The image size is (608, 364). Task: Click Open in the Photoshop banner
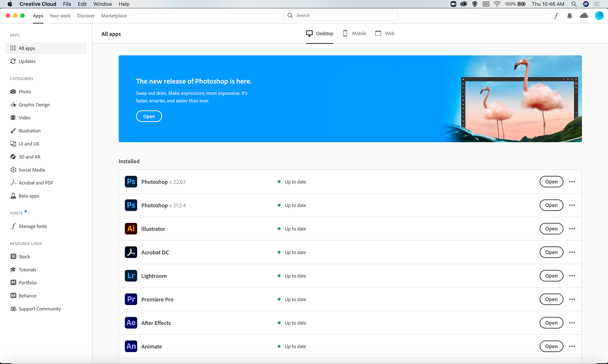tap(149, 116)
